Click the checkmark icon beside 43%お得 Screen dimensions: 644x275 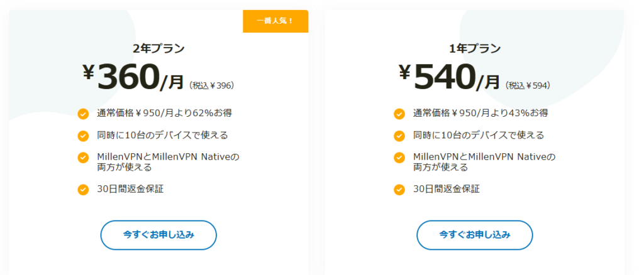coord(399,114)
